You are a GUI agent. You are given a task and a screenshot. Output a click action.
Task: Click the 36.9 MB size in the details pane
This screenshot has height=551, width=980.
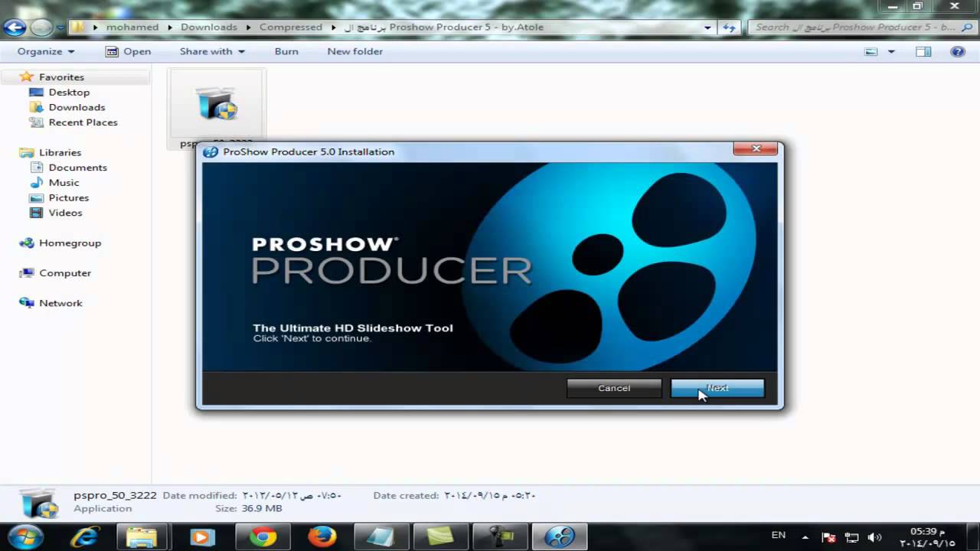[x=260, y=509]
